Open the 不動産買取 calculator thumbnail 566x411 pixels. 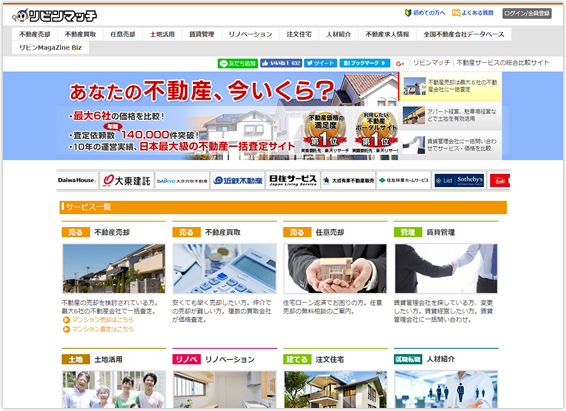[x=225, y=268]
